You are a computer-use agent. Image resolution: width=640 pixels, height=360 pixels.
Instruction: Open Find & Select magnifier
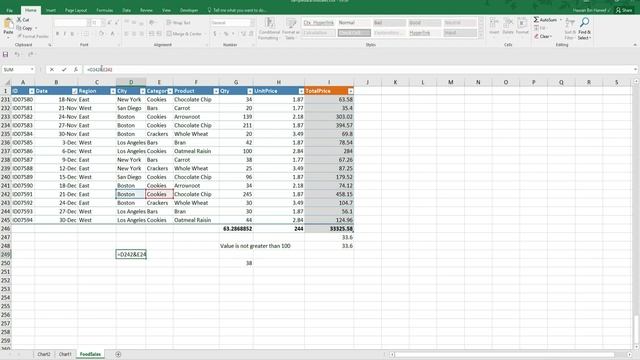click(x=584, y=29)
